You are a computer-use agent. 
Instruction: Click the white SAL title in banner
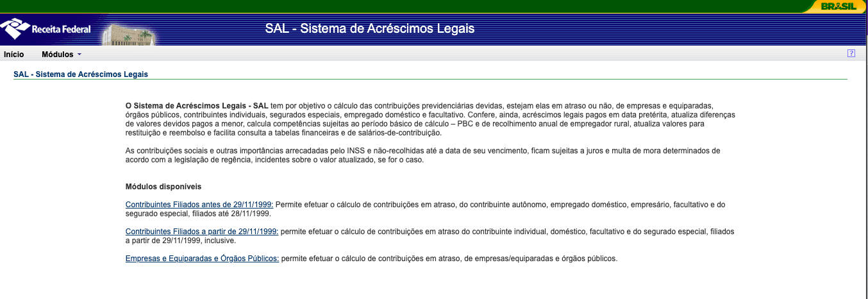tap(370, 29)
